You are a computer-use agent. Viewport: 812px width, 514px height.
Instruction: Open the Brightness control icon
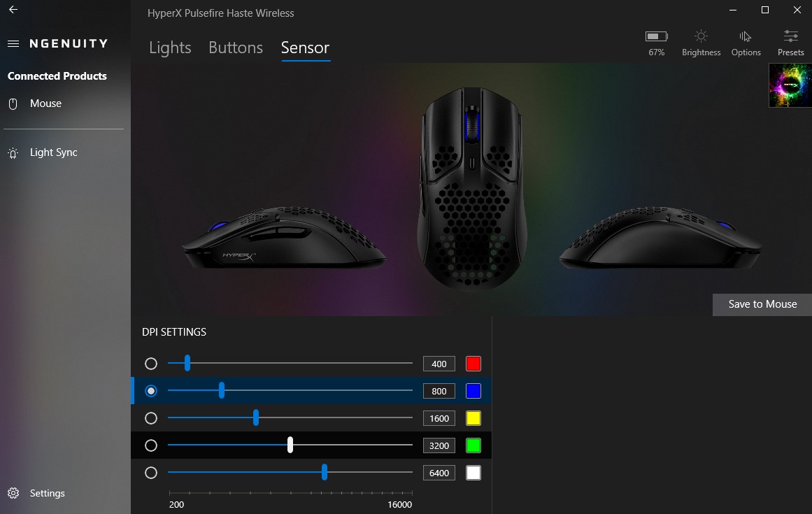click(x=701, y=36)
